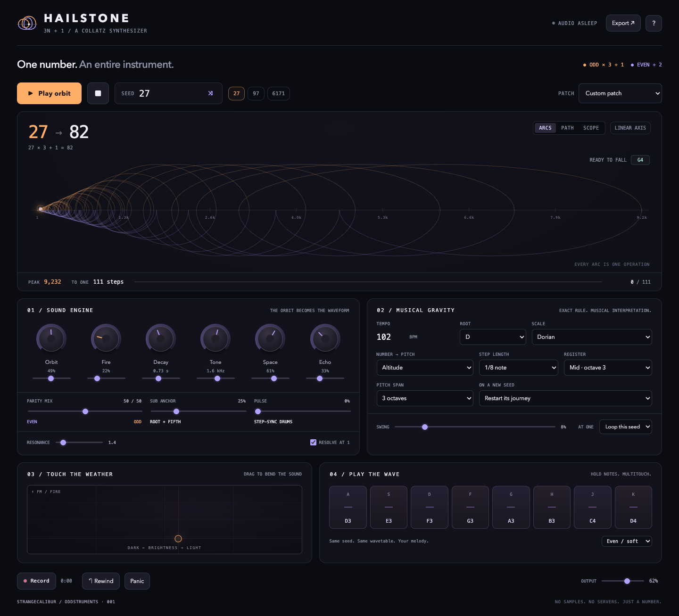679x616 pixels.
Task: Play the G3 key pad
Action: click(x=470, y=507)
